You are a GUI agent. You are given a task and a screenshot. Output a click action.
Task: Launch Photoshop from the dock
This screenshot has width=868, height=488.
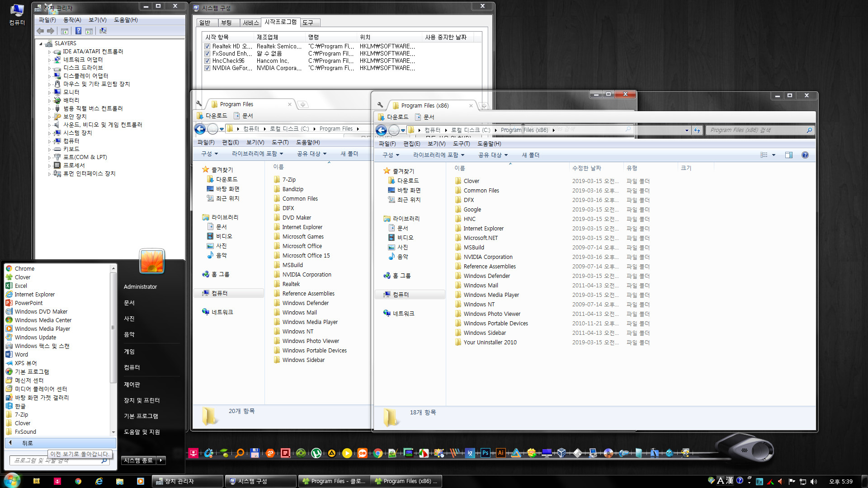485,453
